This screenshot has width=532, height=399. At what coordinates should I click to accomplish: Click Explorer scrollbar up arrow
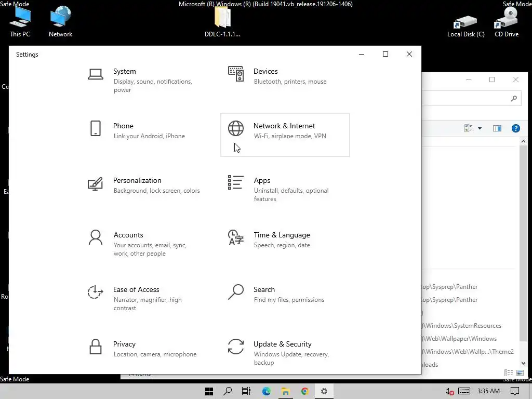pos(523,141)
